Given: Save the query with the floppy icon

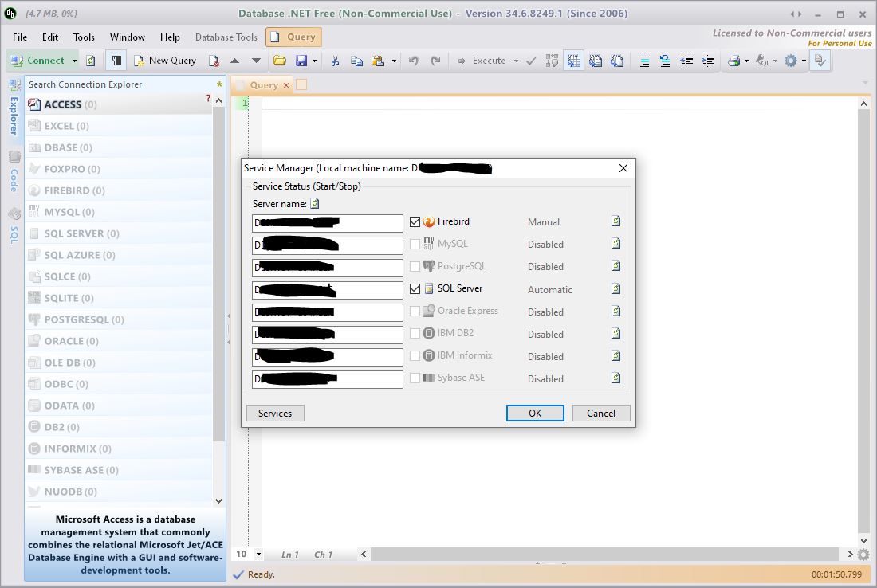Looking at the screenshot, I should coord(301,61).
